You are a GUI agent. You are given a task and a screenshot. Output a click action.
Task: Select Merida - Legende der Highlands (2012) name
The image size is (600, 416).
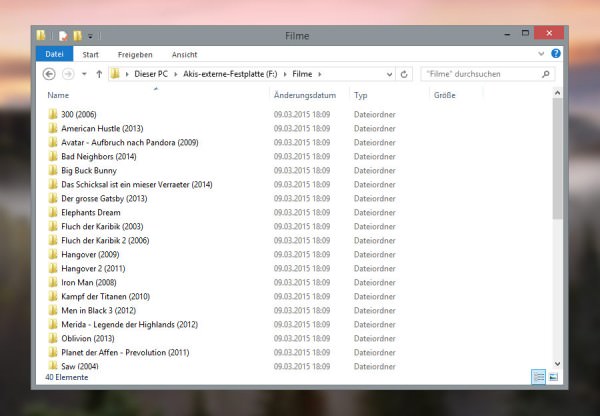click(x=130, y=325)
